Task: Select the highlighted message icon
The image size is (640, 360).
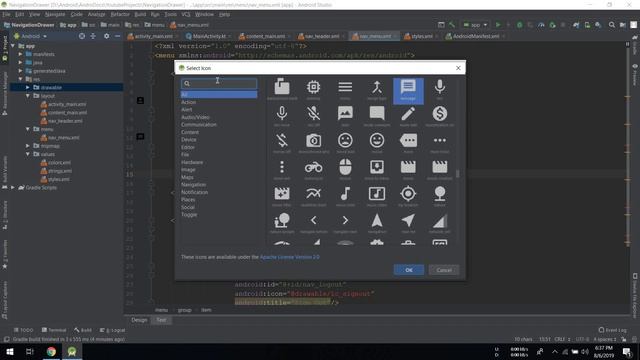Action: click(x=408, y=91)
